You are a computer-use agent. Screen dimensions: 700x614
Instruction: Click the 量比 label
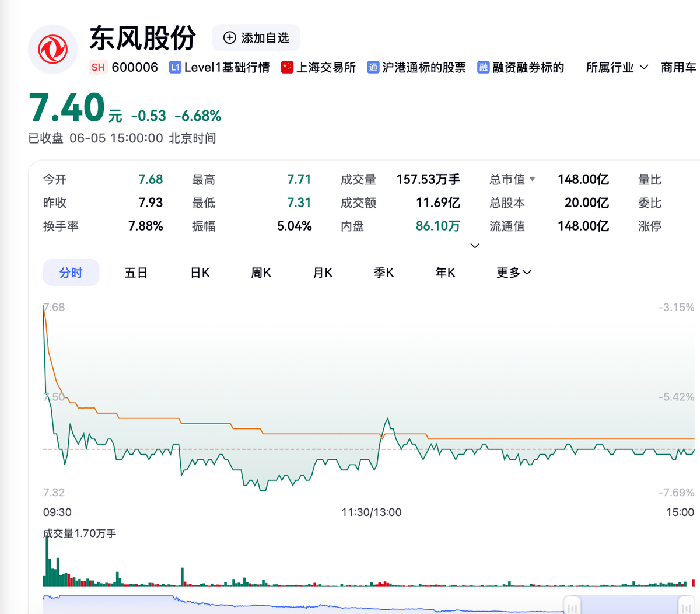point(650,179)
